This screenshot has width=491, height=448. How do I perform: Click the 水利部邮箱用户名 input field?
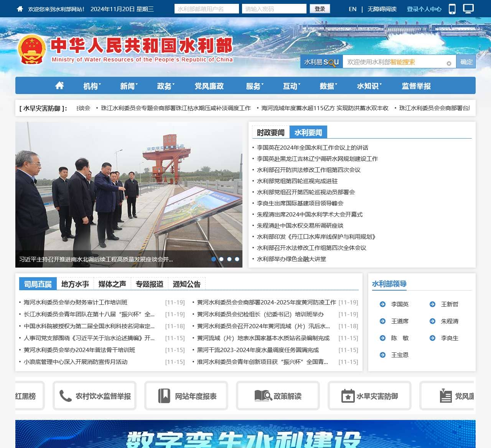tap(206, 9)
